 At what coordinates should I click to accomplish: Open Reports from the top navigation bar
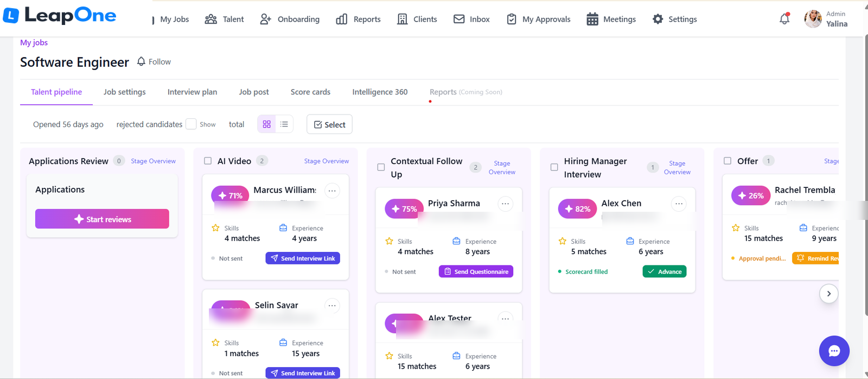[358, 19]
